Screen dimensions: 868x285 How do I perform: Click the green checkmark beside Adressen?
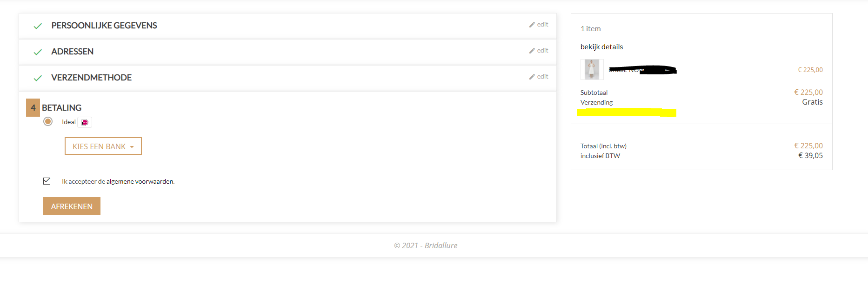38,52
